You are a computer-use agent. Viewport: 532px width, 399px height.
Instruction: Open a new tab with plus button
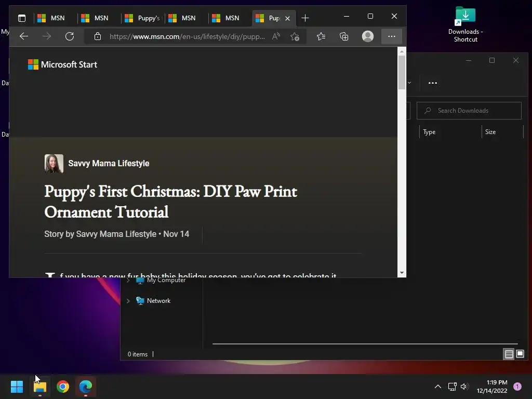(305, 18)
